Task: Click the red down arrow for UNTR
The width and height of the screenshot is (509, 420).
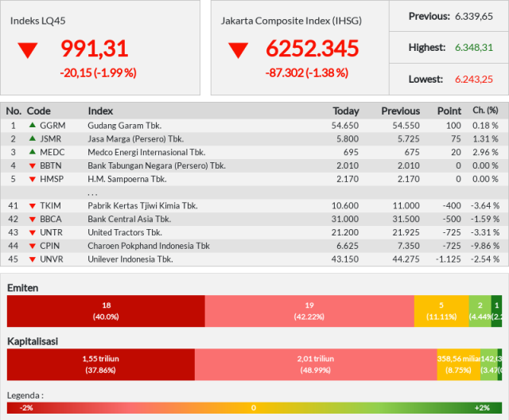Action: point(32,233)
